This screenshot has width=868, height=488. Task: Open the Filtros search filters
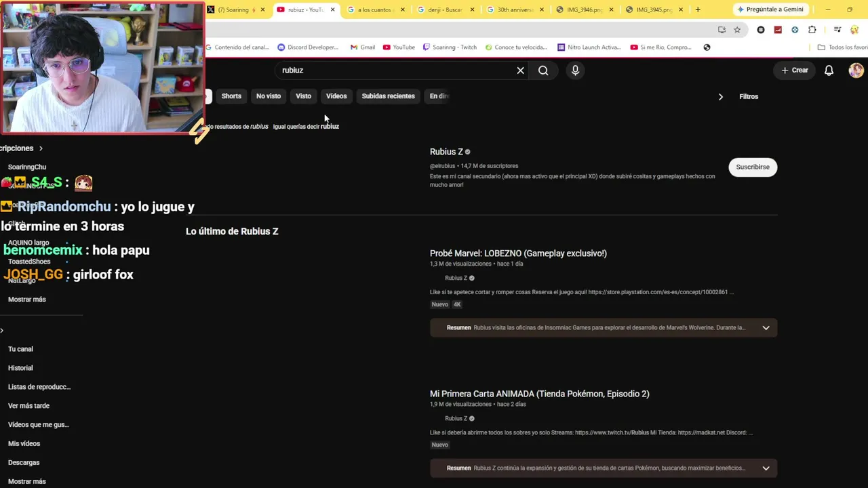(x=749, y=96)
